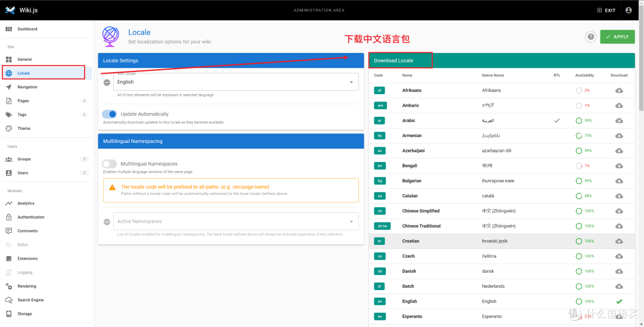Open the Site Locale English dropdown

tap(236, 82)
